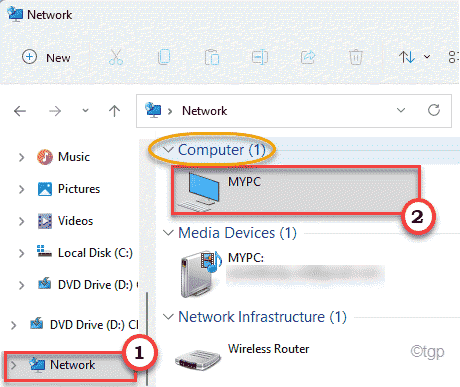Expand the Videos folder in sidebar

click(21, 221)
